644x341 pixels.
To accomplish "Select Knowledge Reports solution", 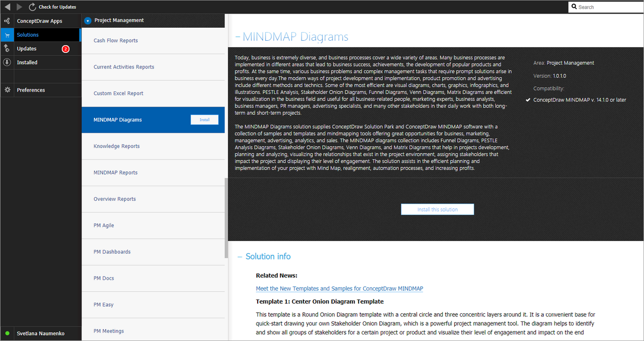I will 153,146.
